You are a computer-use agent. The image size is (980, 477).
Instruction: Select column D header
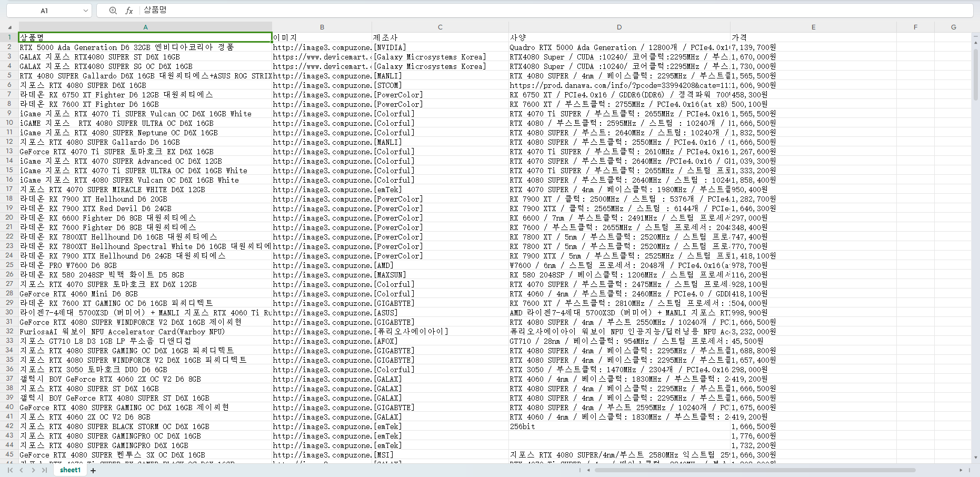pyautogui.click(x=619, y=27)
